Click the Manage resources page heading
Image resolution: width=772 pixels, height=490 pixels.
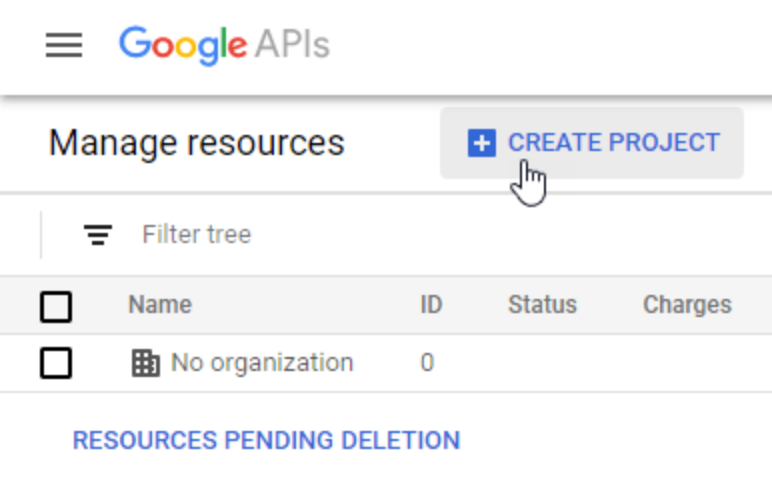pos(196,143)
